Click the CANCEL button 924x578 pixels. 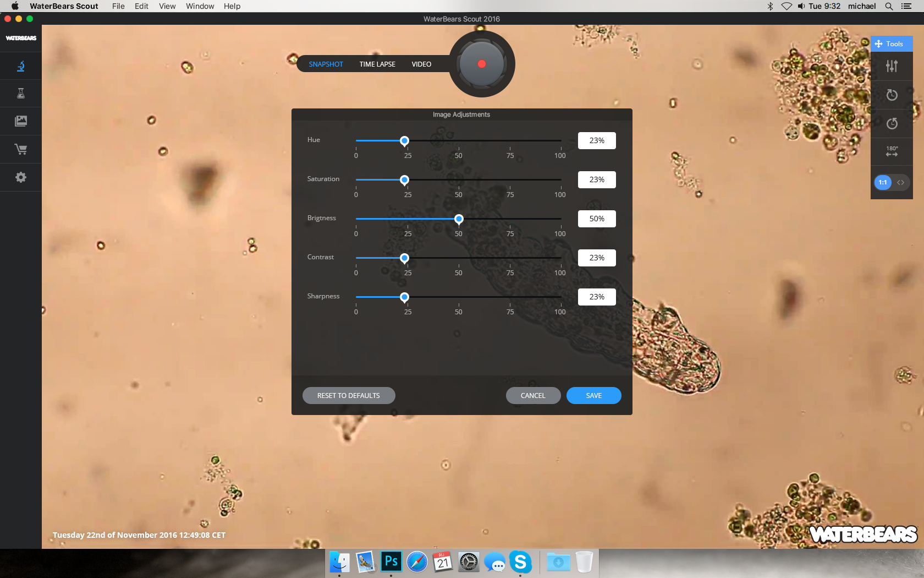(x=533, y=396)
